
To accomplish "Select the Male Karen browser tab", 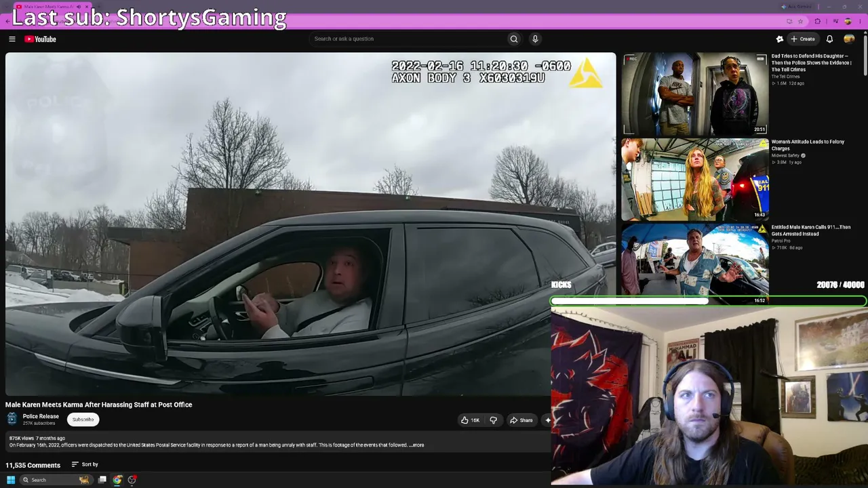I will click(x=53, y=7).
